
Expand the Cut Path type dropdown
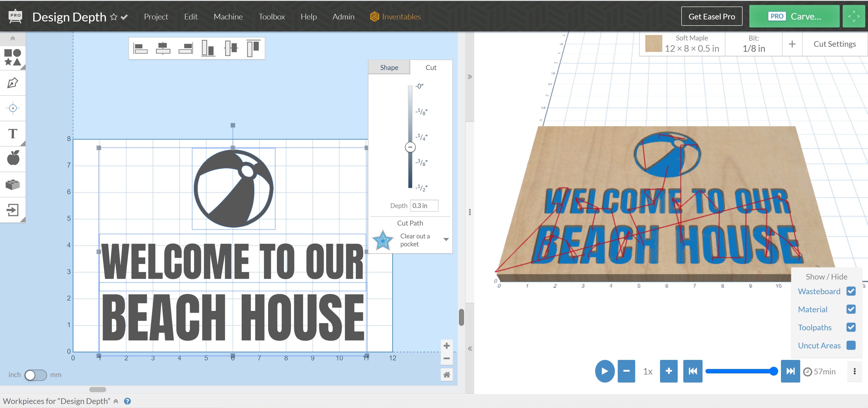[446, 240]
